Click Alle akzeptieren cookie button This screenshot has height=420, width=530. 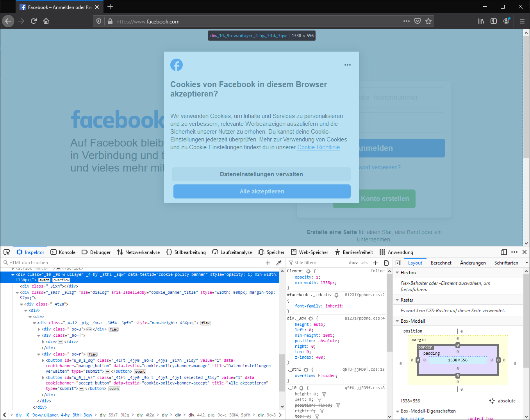(x=262, y=191)
